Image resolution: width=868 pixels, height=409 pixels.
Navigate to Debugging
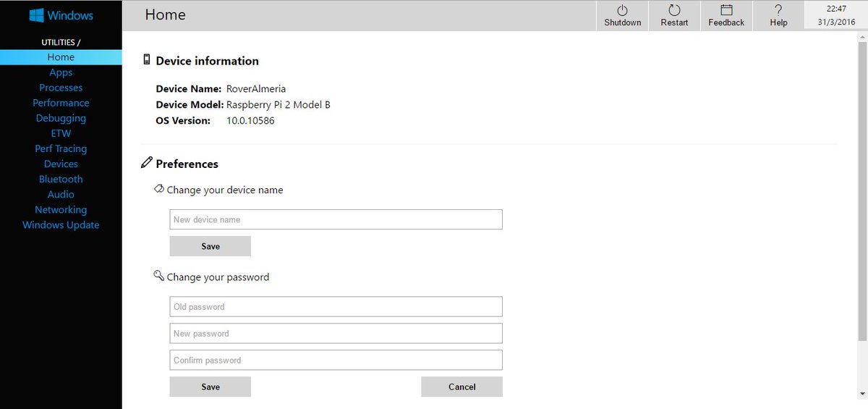tap(61, 118)
